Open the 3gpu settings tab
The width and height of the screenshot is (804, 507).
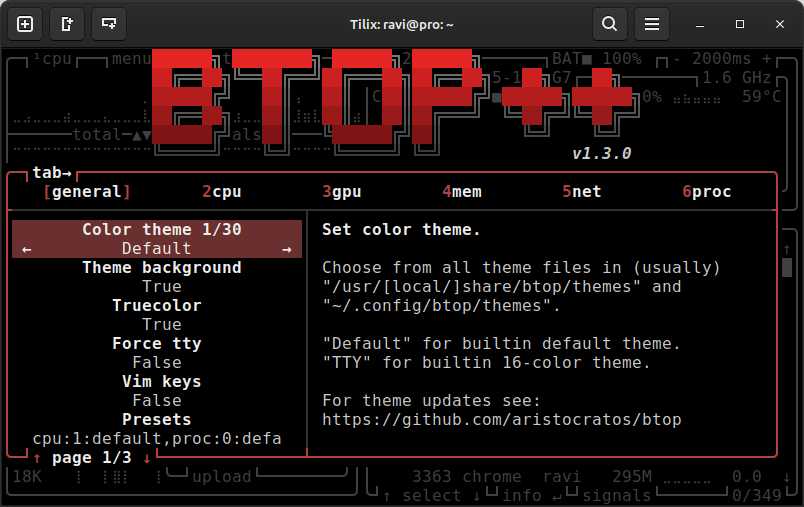pyautogui.click(x=342, y=192)
